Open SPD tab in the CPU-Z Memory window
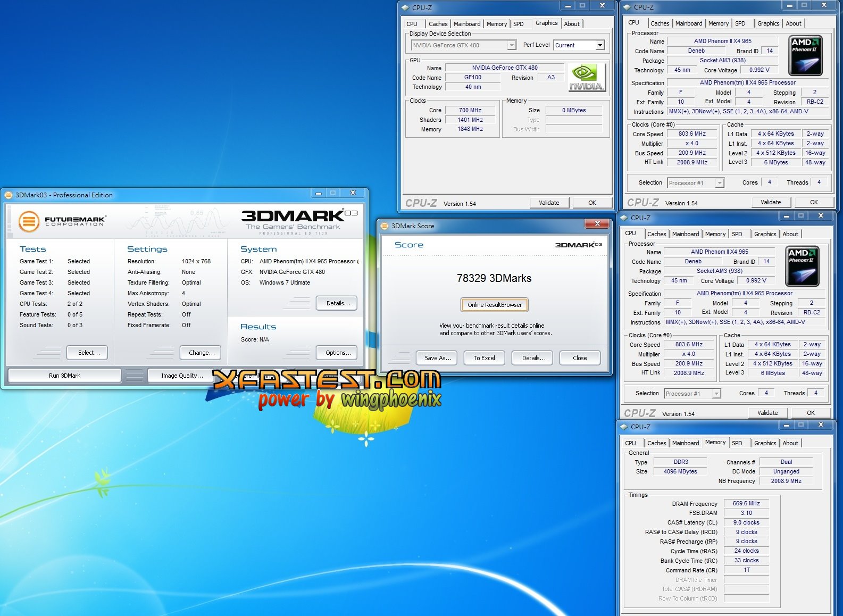843x616 pixels. tap(737, 443)
